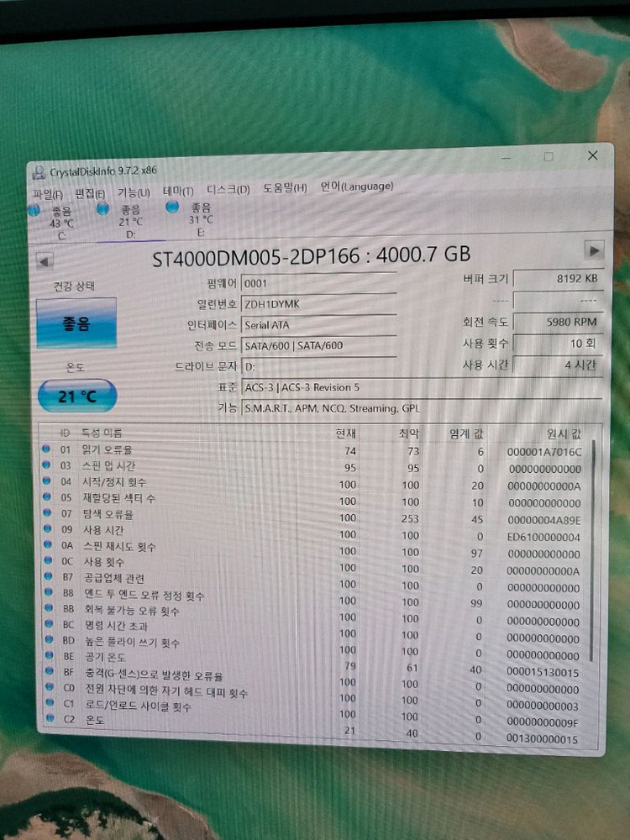Click the 21 °C temperature button
630x840 pixels.
coord(77,396)
